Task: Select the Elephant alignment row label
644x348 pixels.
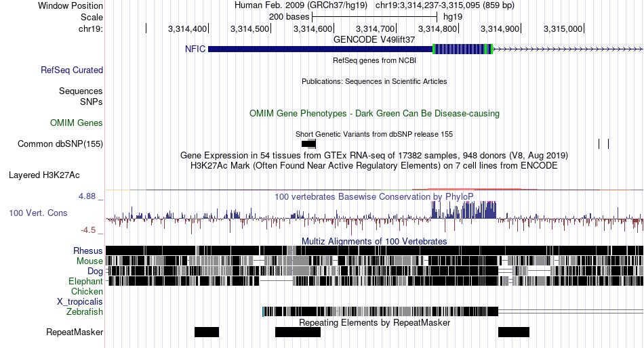Action: point(85,281)
